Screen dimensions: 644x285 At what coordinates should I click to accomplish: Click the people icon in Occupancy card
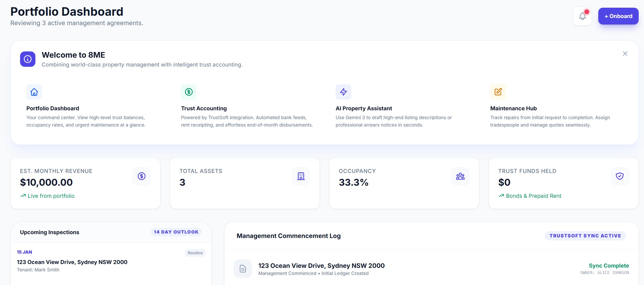(460, 176)
